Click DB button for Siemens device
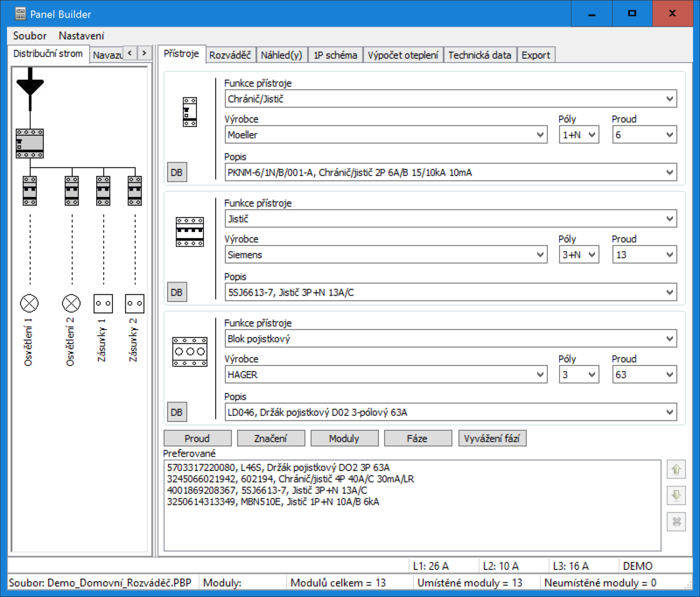 [177, 293]
